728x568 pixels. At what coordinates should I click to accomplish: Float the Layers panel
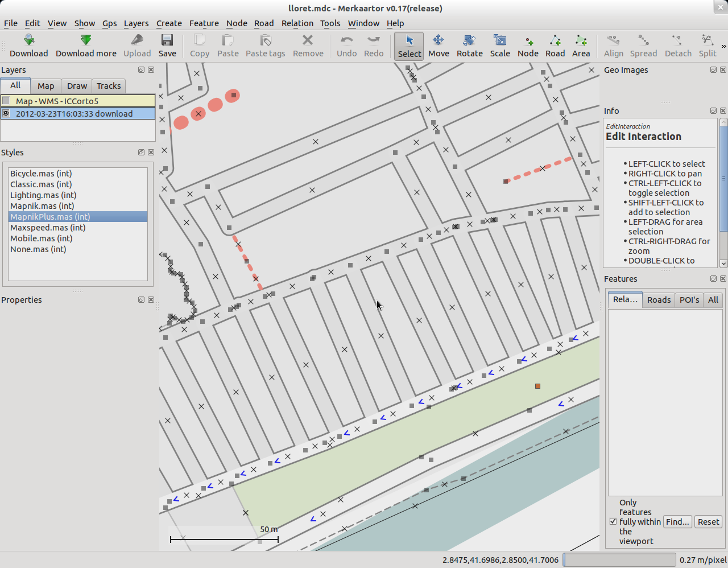(x=141, y=70)
